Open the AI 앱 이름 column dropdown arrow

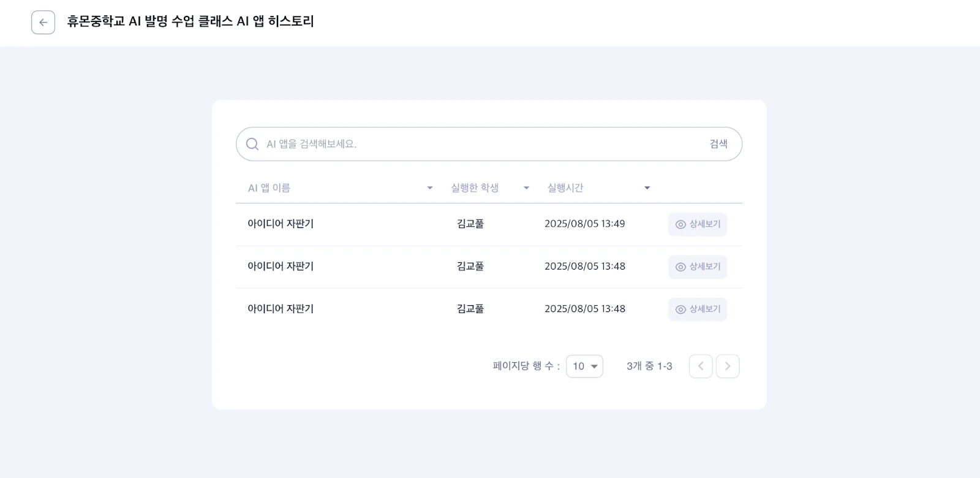click(430, 188)
